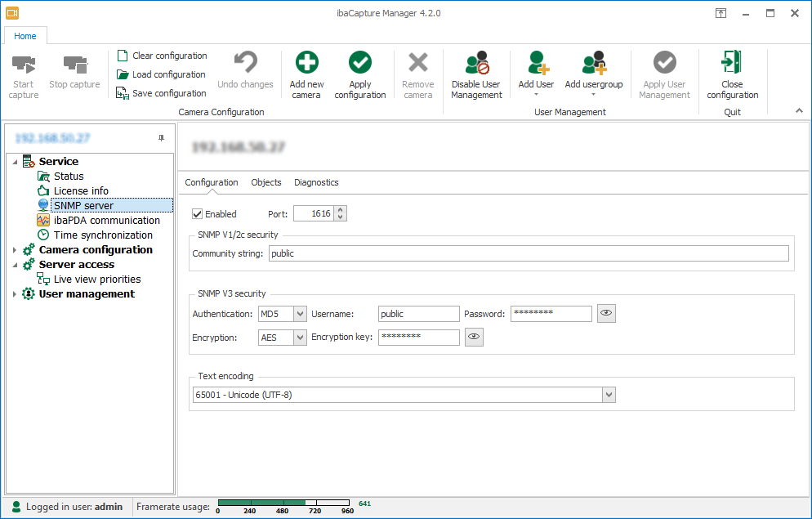Expand the Camera configuration node arrow
Screen dimensions: 812x519
tap(15, 250)
